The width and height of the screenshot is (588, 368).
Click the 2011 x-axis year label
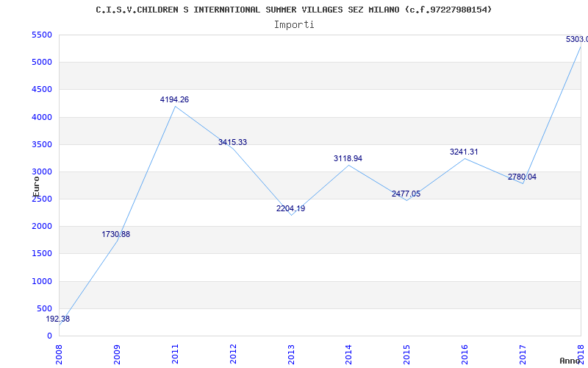(175, 355)
